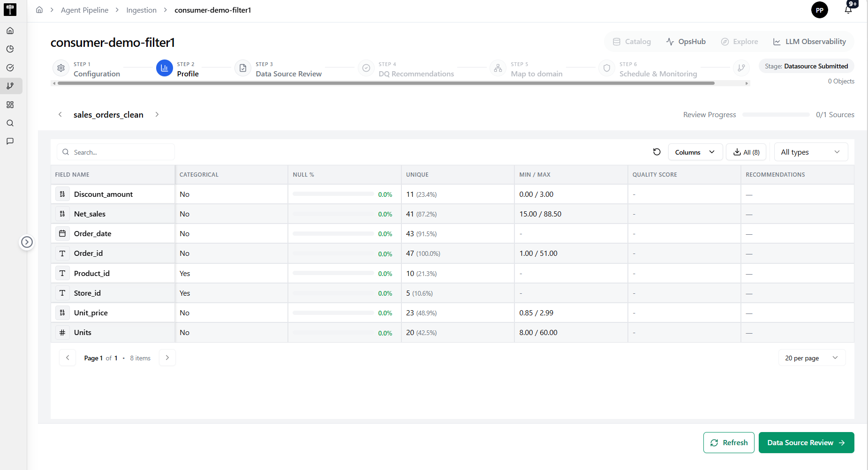The height and width of the screenshot is (470, 868).
Task: Open the search icon in the left sidebar
Action: click(x=10, y=123)
